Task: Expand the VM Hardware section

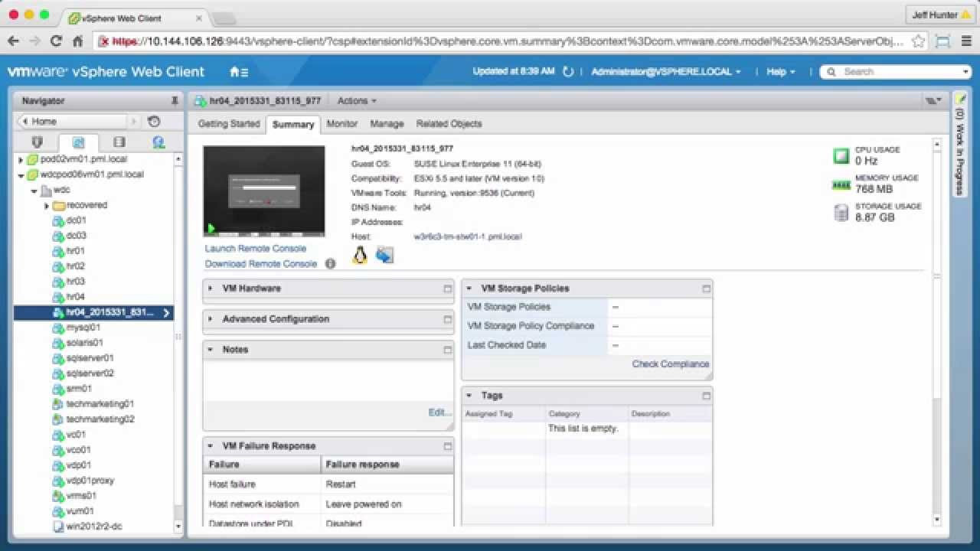Action: 211,289
